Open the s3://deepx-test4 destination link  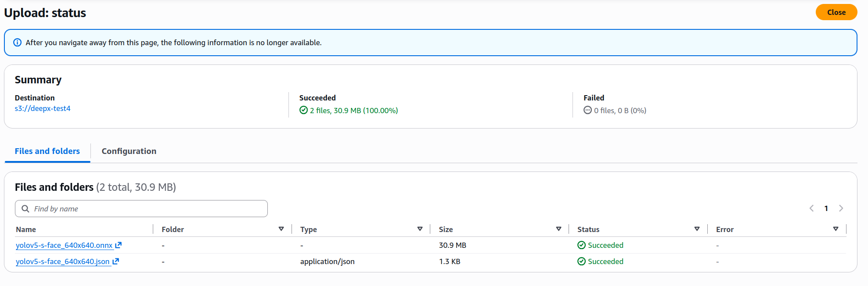(43, 108)
